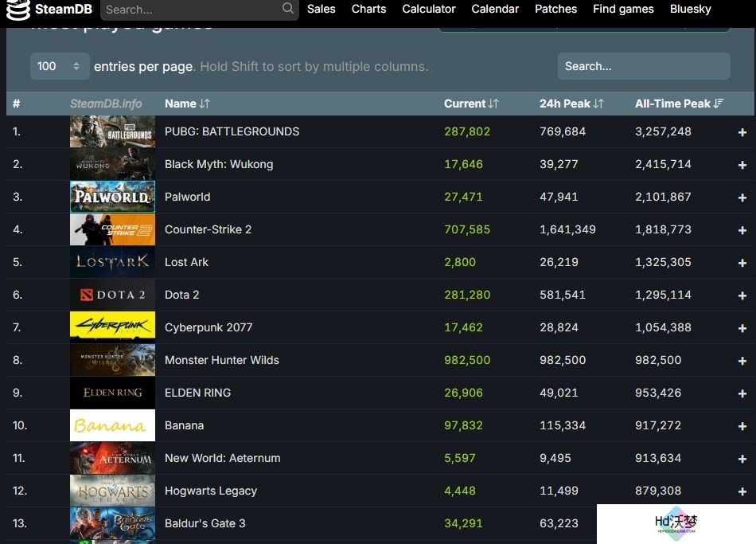
Task: Expand the Cyberpunk 2077 row plus icon
Action: [x=742, y=328]
